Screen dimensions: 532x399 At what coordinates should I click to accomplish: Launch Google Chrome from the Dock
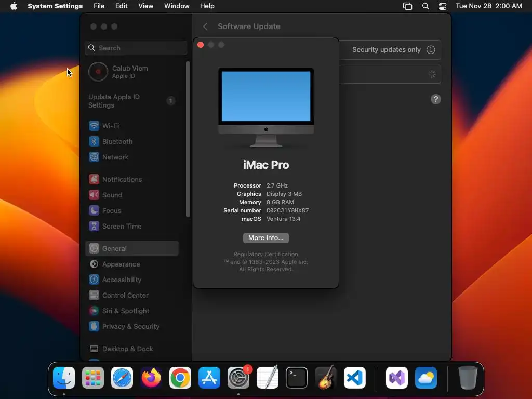click(180, 378)
